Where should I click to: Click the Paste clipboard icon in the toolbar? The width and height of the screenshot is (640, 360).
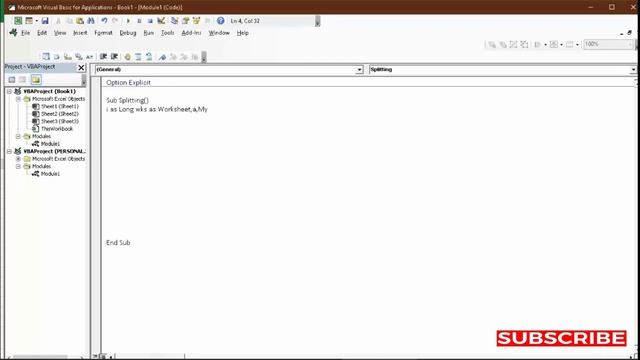pos(80,20)
